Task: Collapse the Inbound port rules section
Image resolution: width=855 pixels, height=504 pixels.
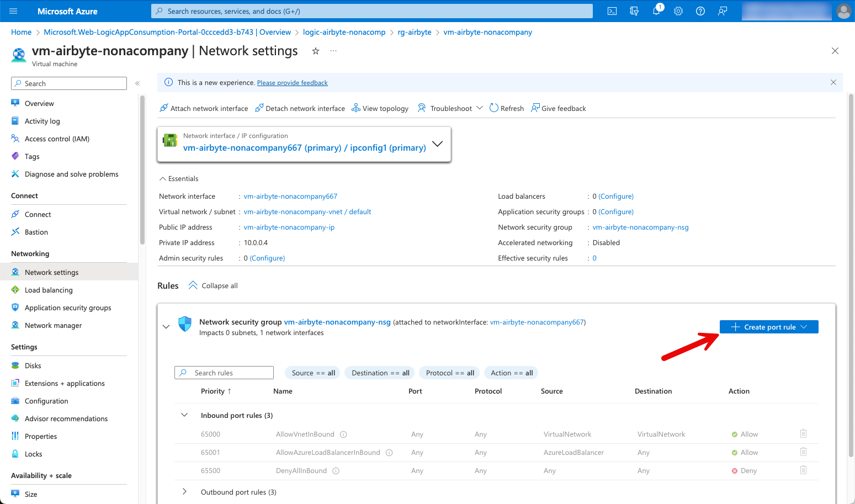Action: [184, 415]
